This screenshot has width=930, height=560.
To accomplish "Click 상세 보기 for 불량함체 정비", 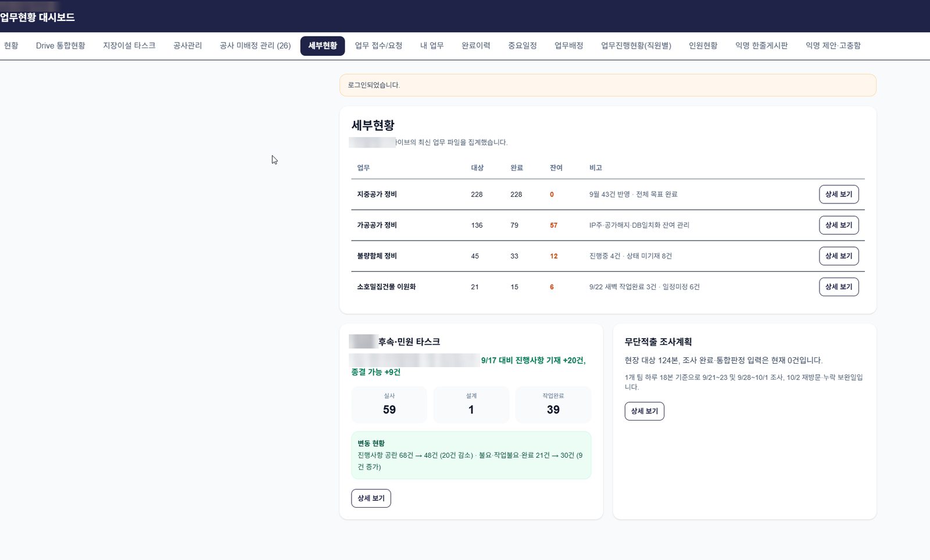I will click(839, 256).
